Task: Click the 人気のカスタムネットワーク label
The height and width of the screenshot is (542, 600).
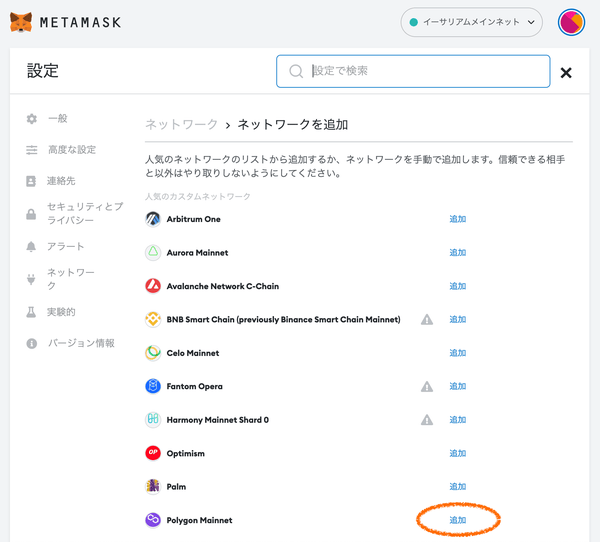Action: (197, 197)
